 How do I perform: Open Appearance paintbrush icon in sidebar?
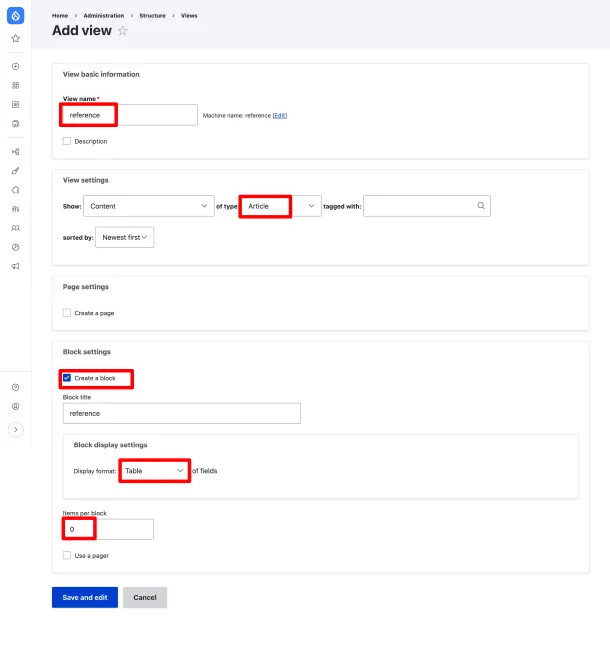click(x=15, y=171)
